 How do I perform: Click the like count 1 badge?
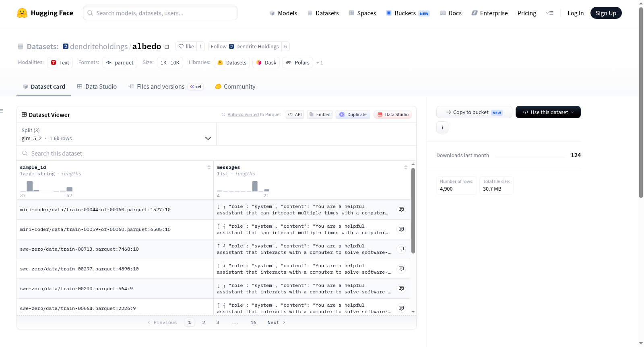pyautogui.click(x=201, y=46)
